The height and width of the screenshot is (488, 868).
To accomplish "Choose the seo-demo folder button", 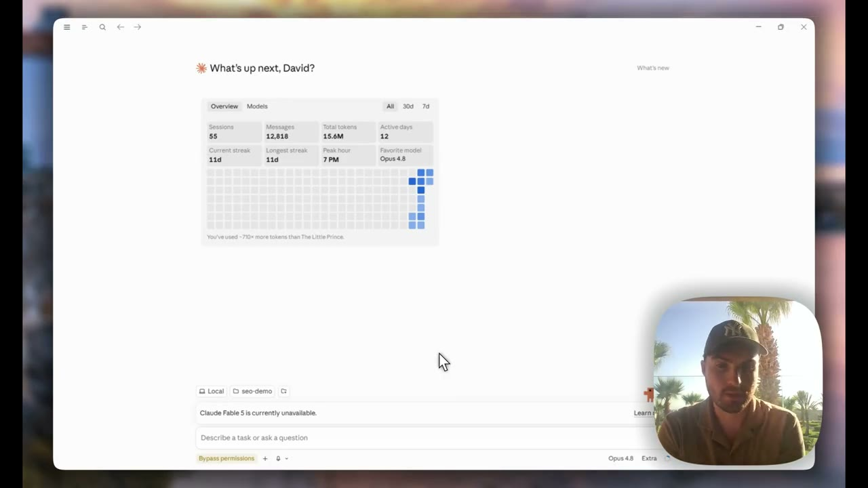I will point(252,391).
